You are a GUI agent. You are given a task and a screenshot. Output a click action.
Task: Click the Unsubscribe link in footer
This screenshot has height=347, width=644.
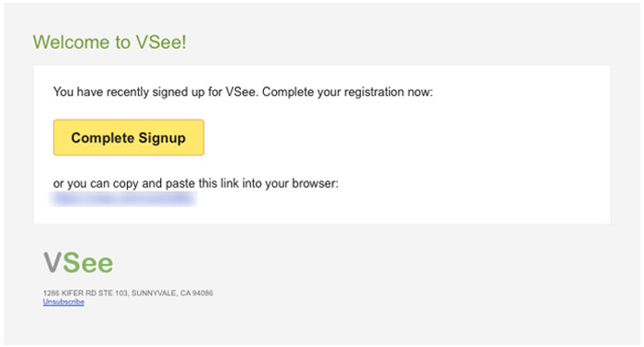pyautogui.click(x=63, y=302)
